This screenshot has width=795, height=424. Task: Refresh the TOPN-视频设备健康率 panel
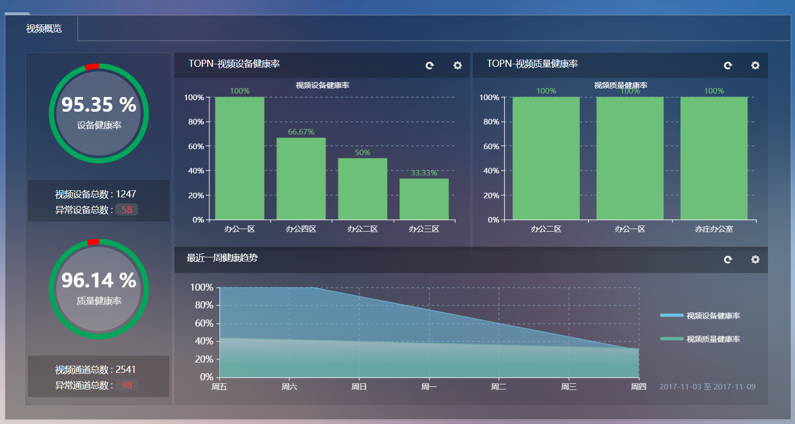[x=430, y=66]
